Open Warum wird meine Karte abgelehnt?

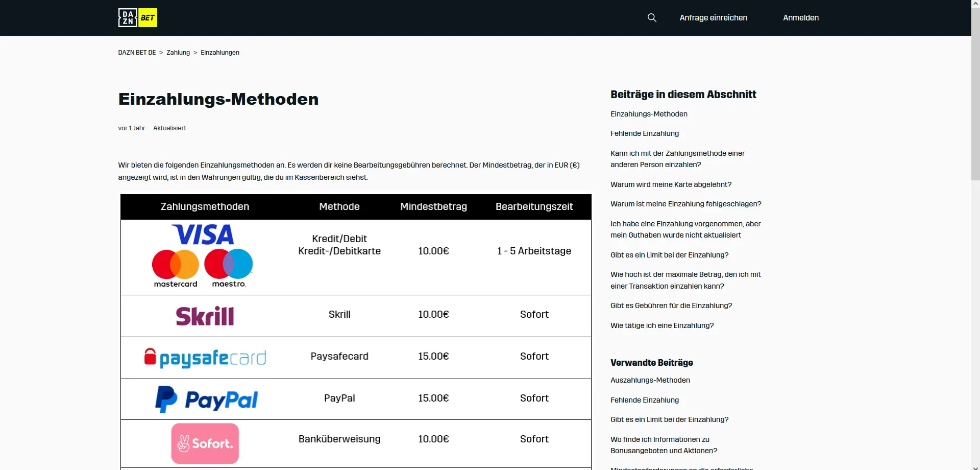[671, 184]
